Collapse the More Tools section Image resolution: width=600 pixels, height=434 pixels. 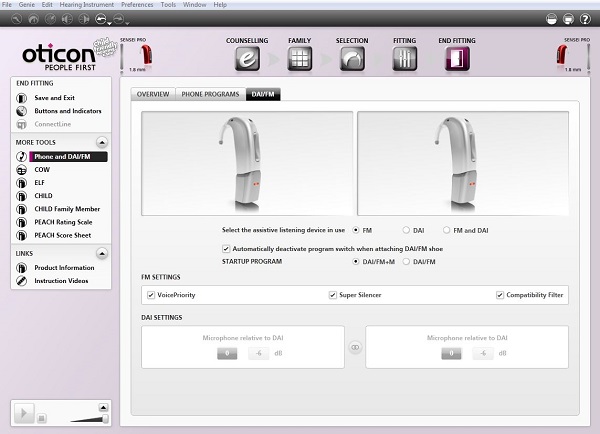pyautogui.click(x=102, y=142)
